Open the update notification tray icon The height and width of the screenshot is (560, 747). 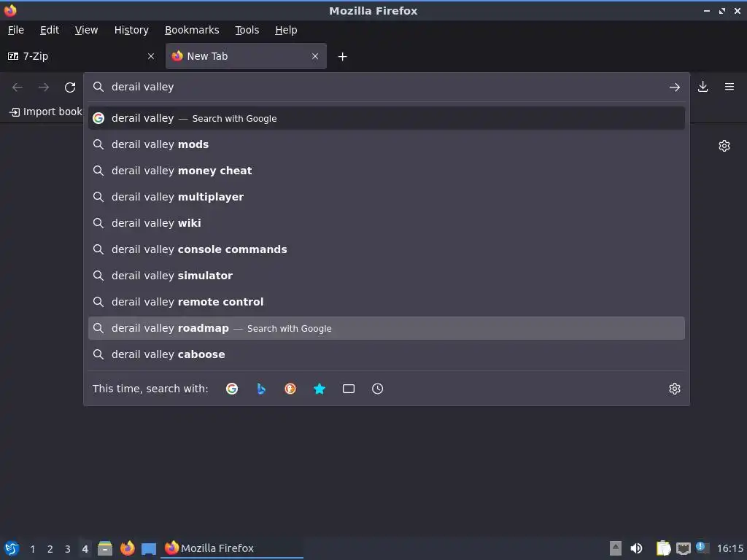coord(703,548)
